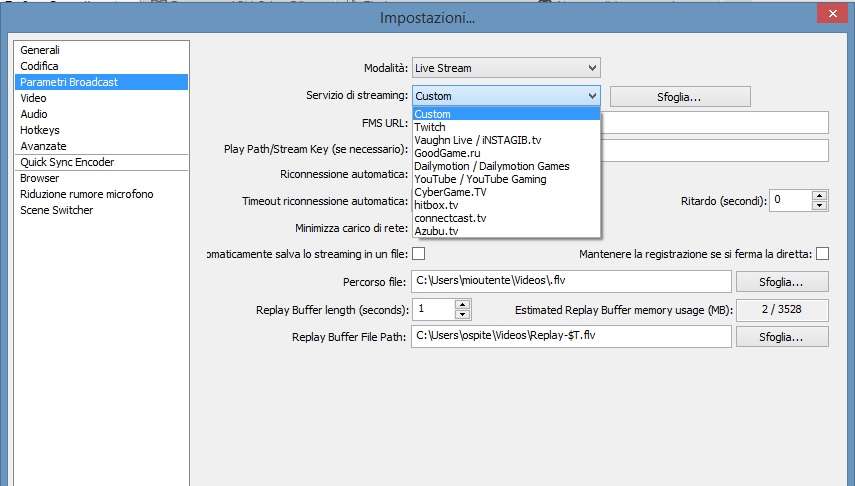Select Quick Sync Encoder in sidebar
This screenshot has width=855, height=486.
coord(67,162)
